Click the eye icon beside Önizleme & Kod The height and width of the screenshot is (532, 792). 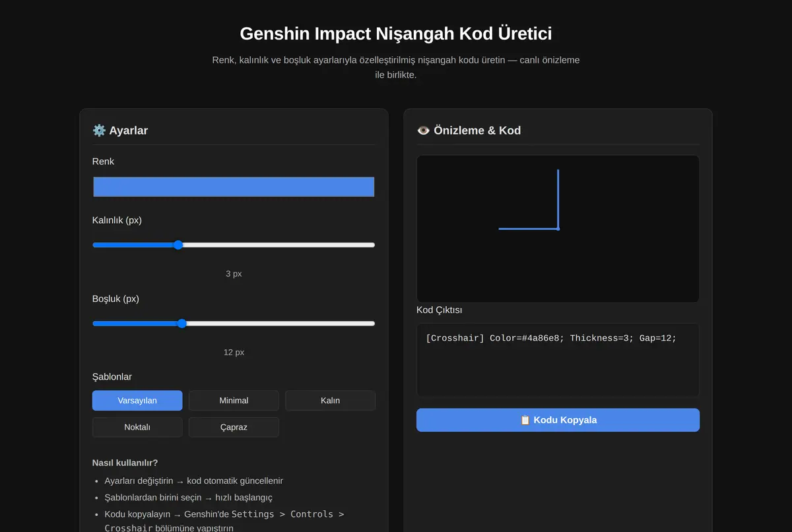[x=424, y=131]
